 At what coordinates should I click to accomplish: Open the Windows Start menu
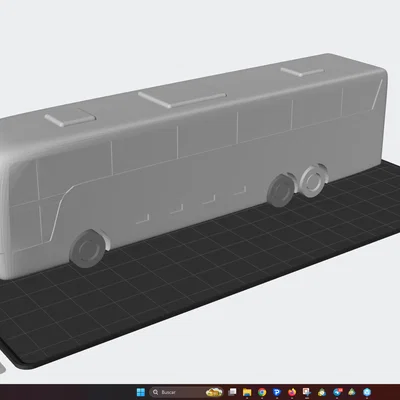pos(141,392)
